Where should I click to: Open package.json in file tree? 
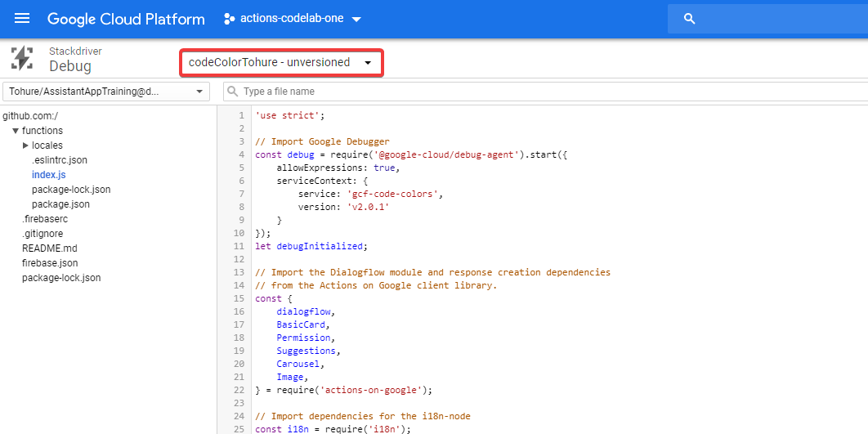tap(61, 204)
